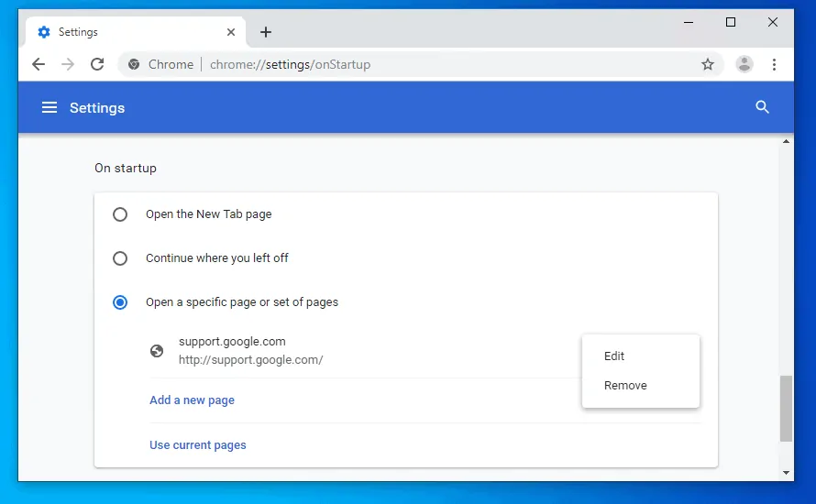The image size is (816, 504).
Task: Select Open the New Tab page option
Action: pos(120,214)
